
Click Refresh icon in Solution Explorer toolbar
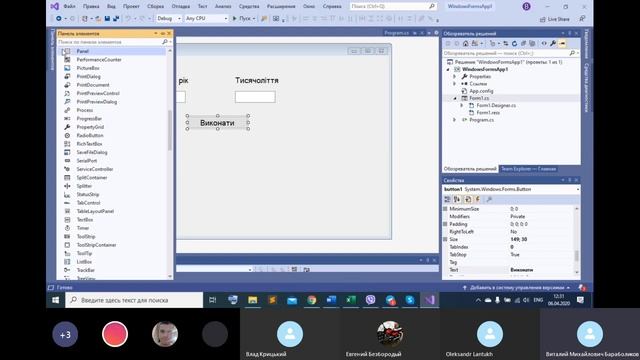point(514,43)
